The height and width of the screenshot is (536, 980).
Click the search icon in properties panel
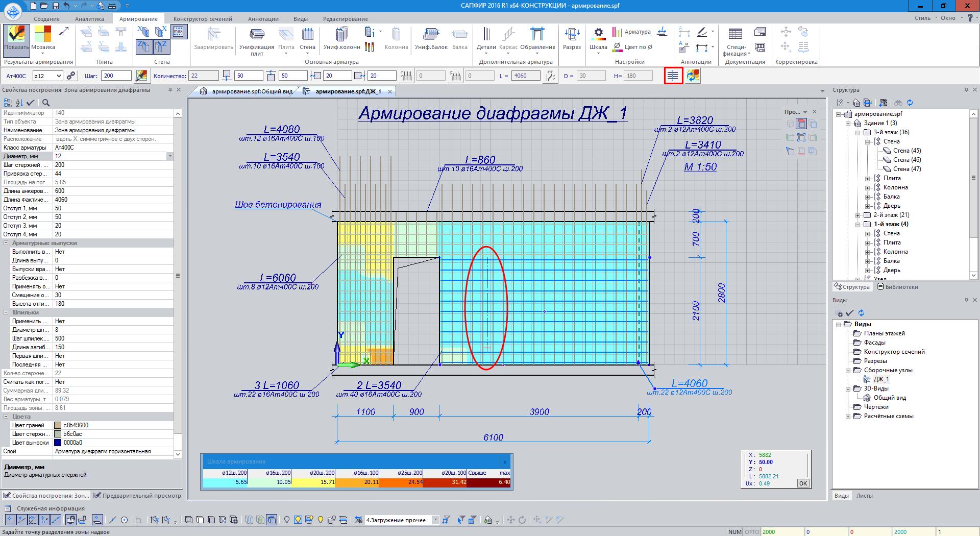(x=46, y=103)
